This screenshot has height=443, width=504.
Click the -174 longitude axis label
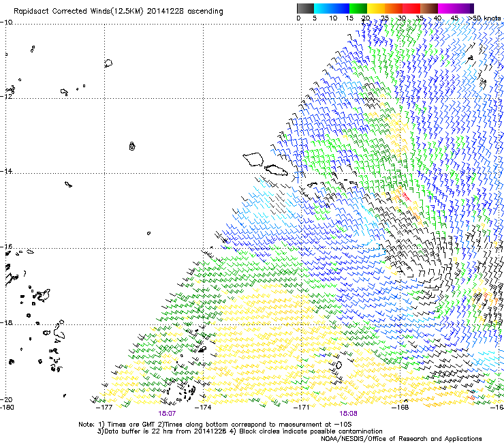click(x=203, y=408)
